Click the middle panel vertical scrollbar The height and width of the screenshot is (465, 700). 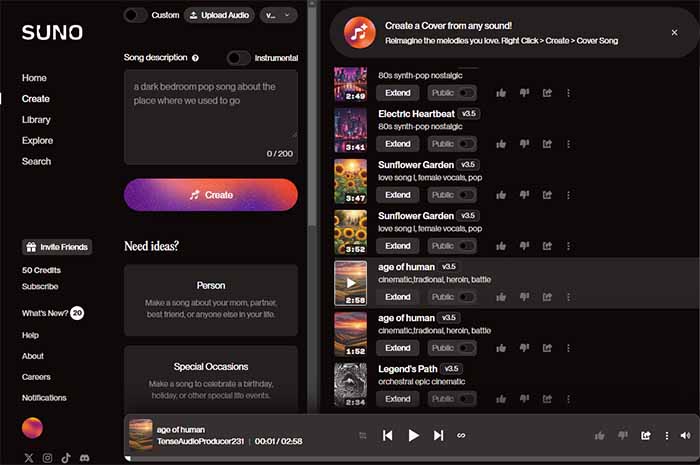312,116
